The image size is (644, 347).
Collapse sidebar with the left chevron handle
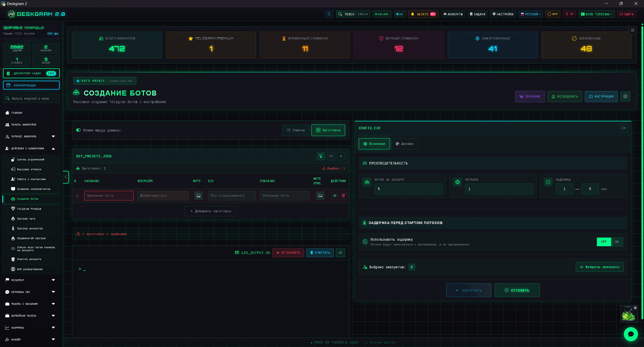point(66,177)
